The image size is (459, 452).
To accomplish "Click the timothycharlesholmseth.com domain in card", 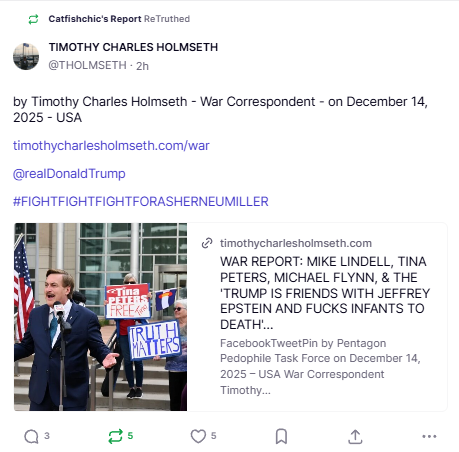I will [296, 243].
